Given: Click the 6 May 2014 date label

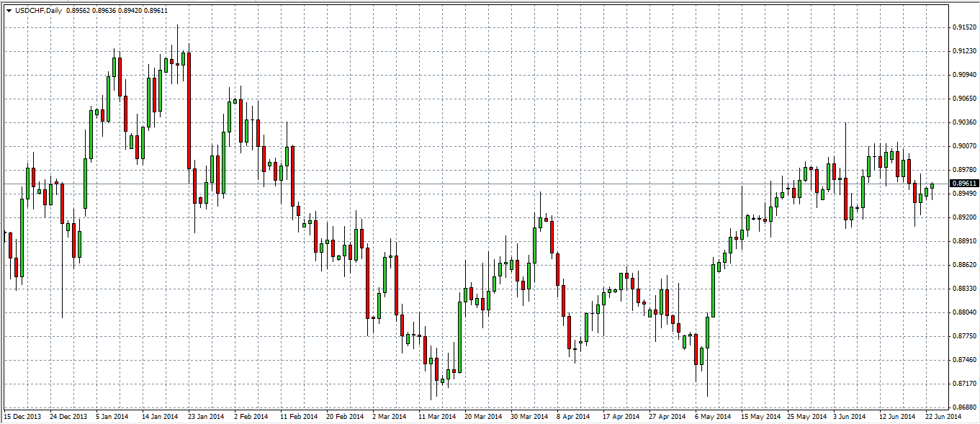Looking at the screenshot, I should point(713,417).
